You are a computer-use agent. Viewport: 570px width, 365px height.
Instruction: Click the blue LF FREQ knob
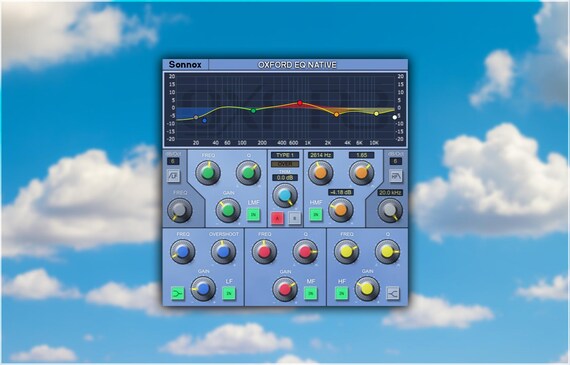(182, 252)
